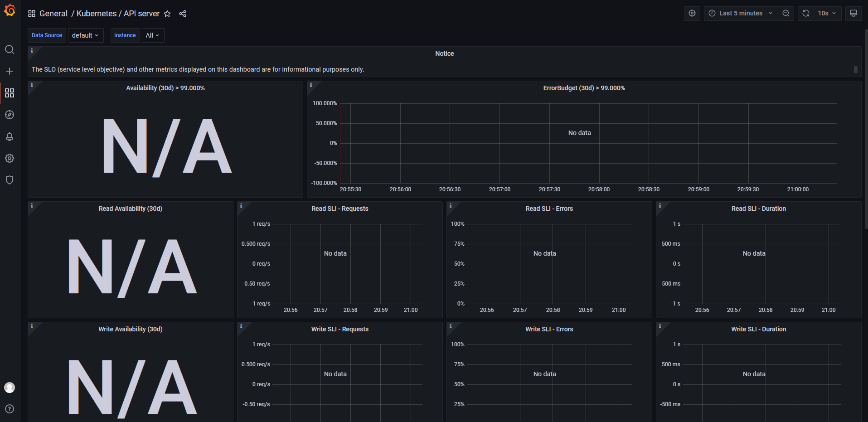
Task: Click the Grafana logo home icon
Action: pyautogui.click(x=10, y=10)
